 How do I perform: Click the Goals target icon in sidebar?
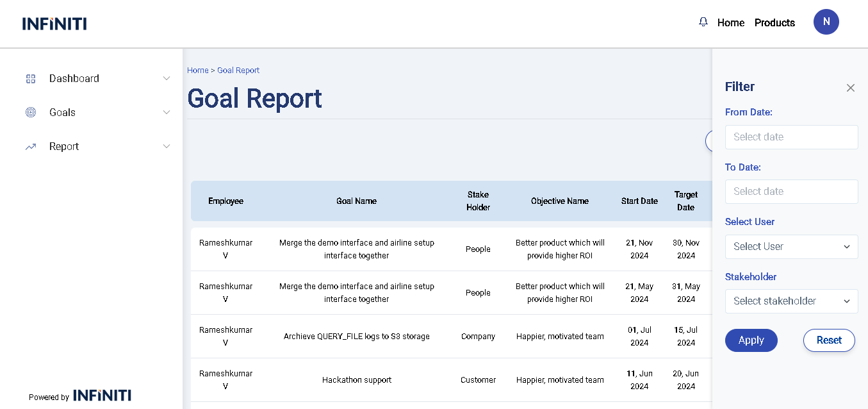pyautogui.click(x=31, y=112)
